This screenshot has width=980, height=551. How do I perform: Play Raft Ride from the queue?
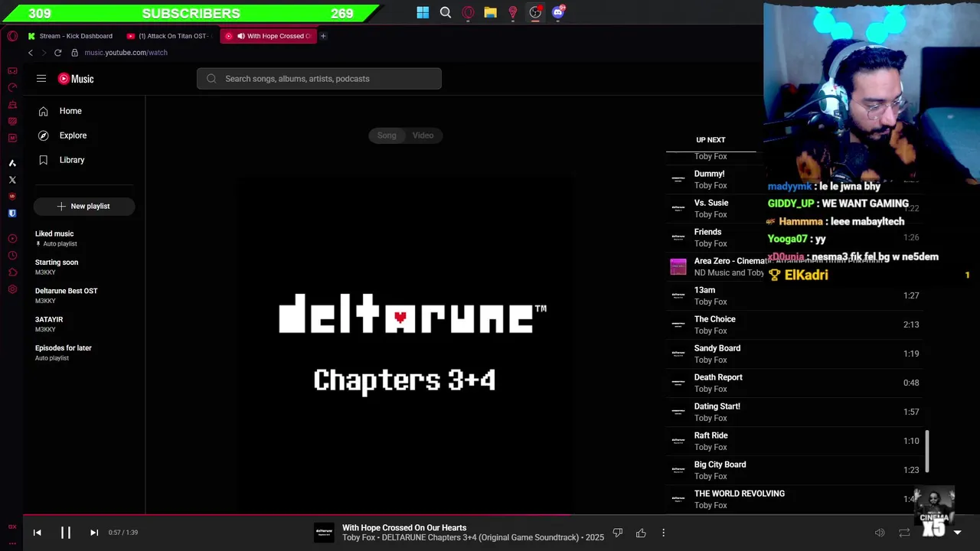click(x=795, y=441)
